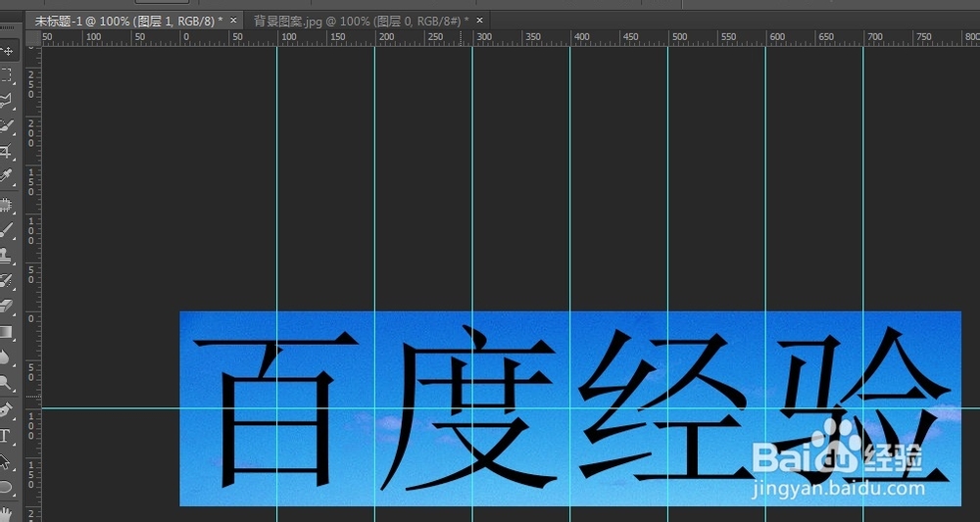This screenshot has height=522, width=980.
Task: Select the Pen tool
Action: pyautogui.click(x=6, y=409)
